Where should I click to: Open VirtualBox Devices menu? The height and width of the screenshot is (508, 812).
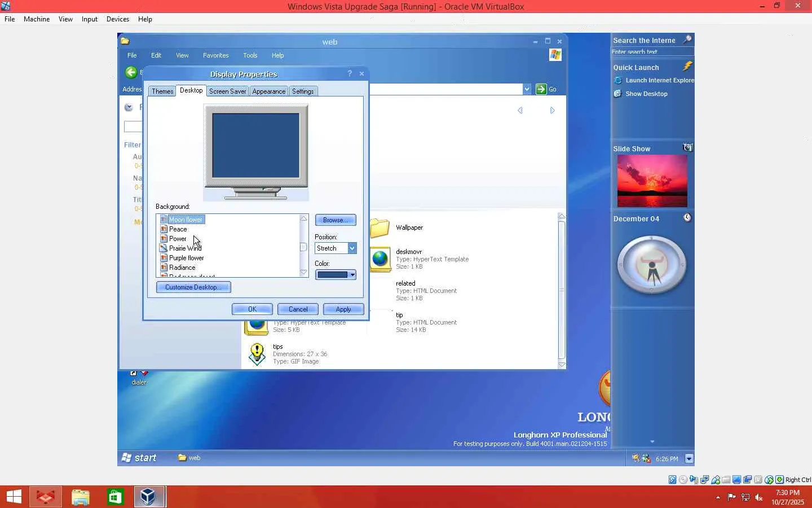point(118,19)
